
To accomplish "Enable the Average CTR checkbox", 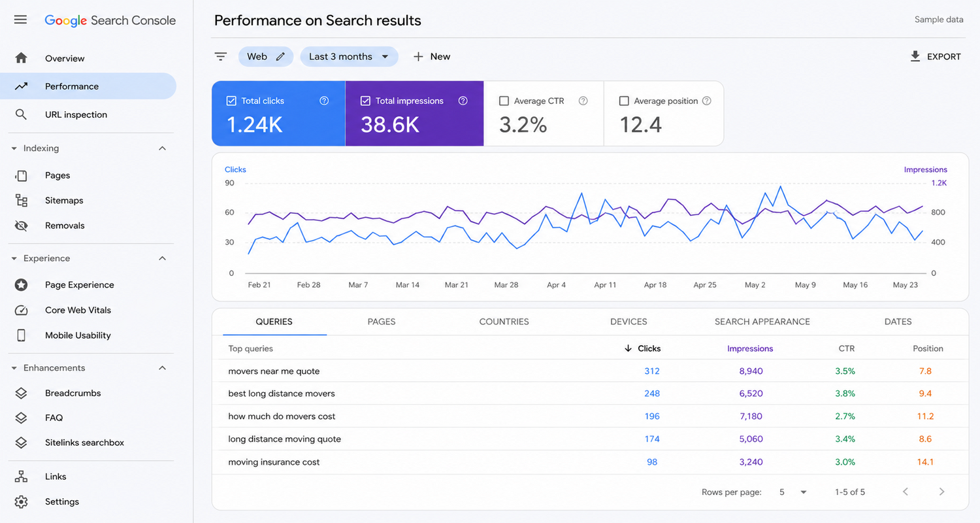I will (504, 101).
